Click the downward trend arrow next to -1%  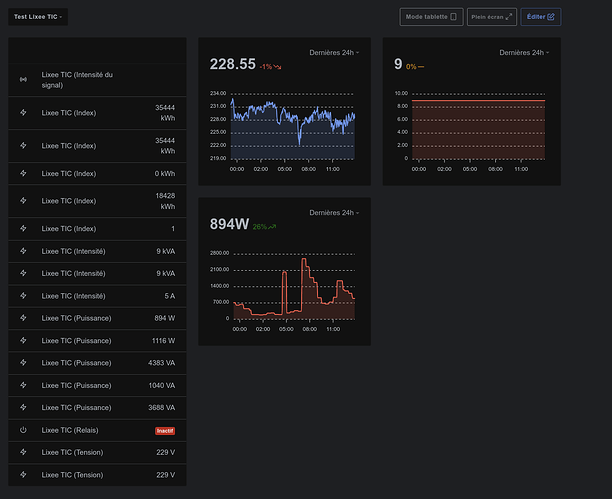[x=278, y=67]
